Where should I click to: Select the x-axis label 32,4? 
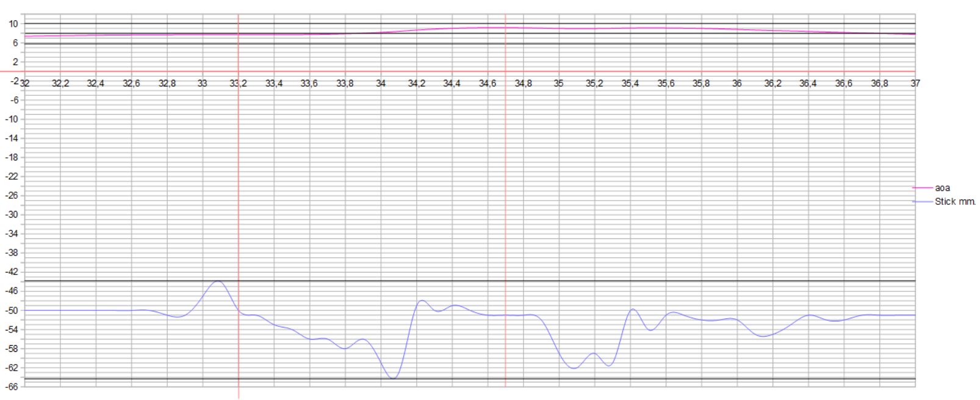pos(96,84)
